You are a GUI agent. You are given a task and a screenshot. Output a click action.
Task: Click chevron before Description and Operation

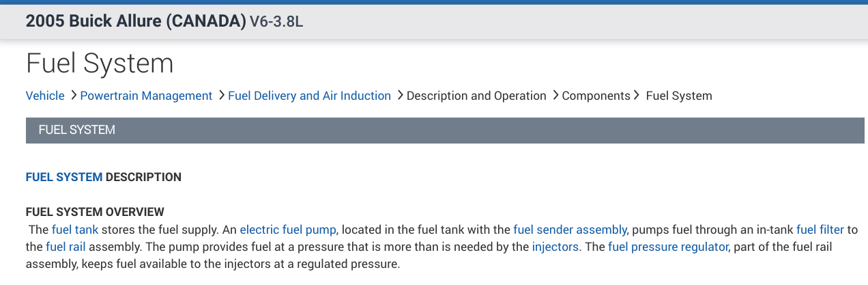click(399, 96)
